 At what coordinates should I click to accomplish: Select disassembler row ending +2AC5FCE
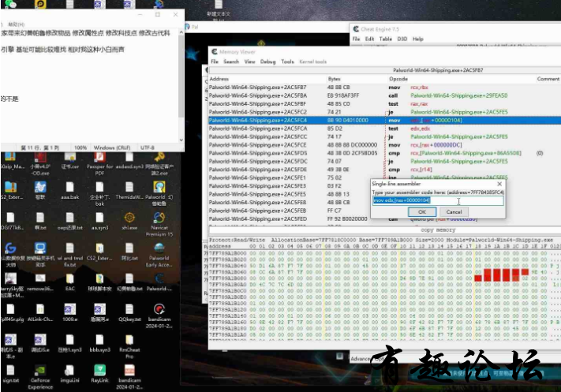click(x=384, y=145)
